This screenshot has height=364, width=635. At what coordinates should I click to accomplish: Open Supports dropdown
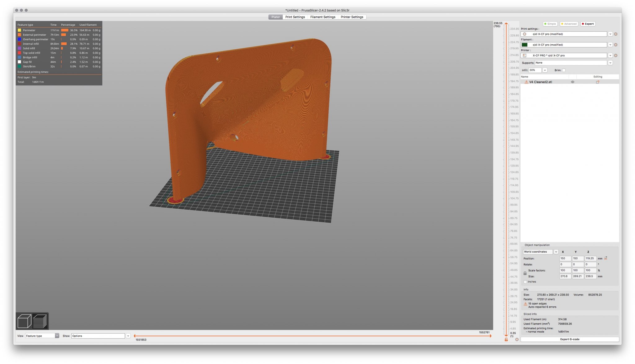point(610,63)
